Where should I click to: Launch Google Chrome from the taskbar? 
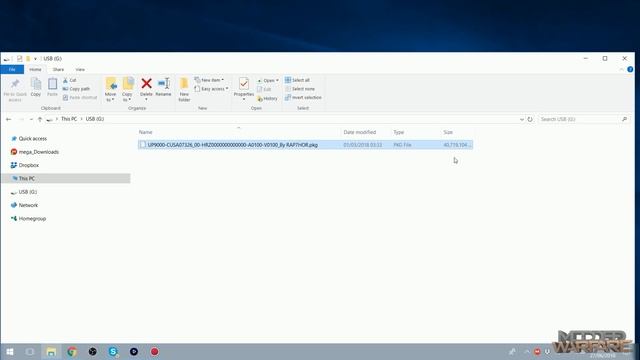pos(72,351)
